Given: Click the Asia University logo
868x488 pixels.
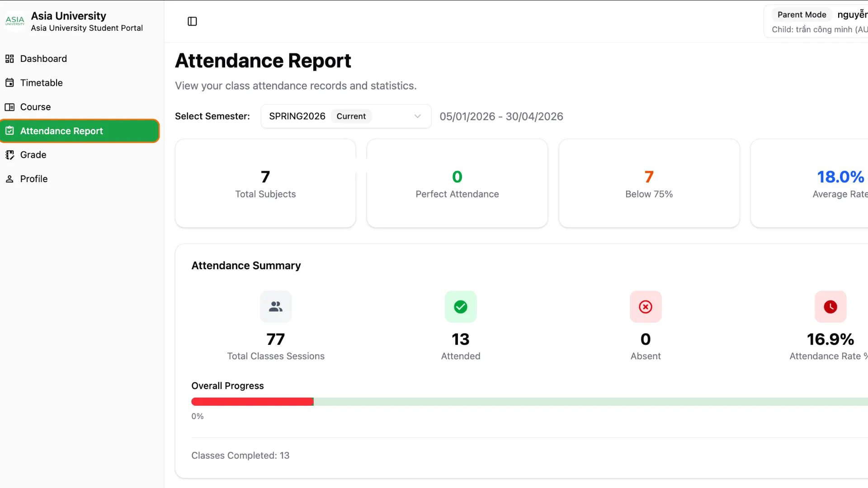Looking at the screenshot, I should [15, 21].
